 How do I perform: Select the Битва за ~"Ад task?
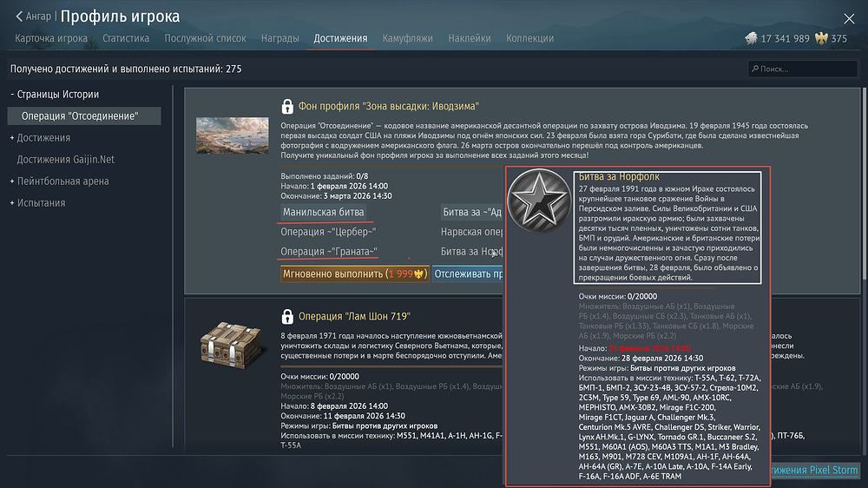coord(471,212)
